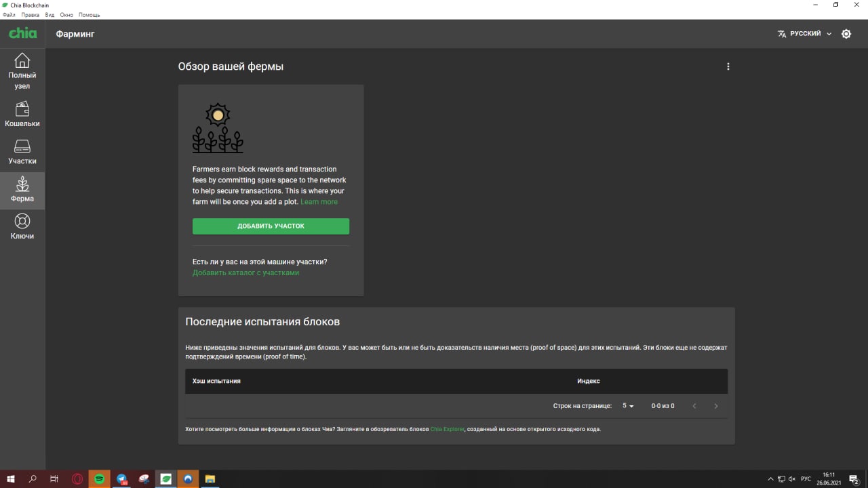Open the Файл menu
Screen dimensions: 868x488
click(9, 15)
